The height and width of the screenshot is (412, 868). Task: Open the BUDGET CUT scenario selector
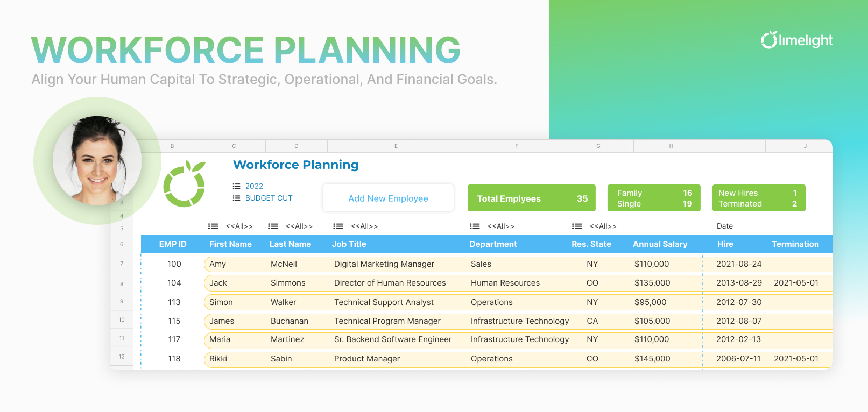pyautogui.click(x=269, y=198)
